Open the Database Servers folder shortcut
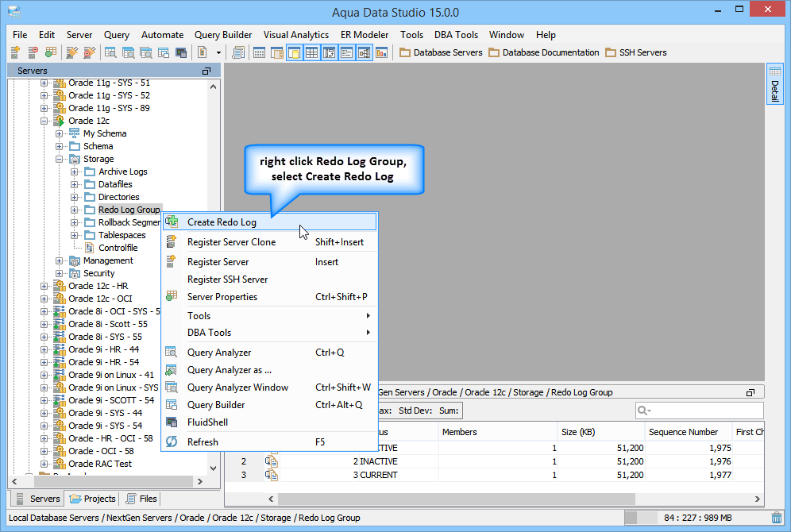 tap(441, 52)
